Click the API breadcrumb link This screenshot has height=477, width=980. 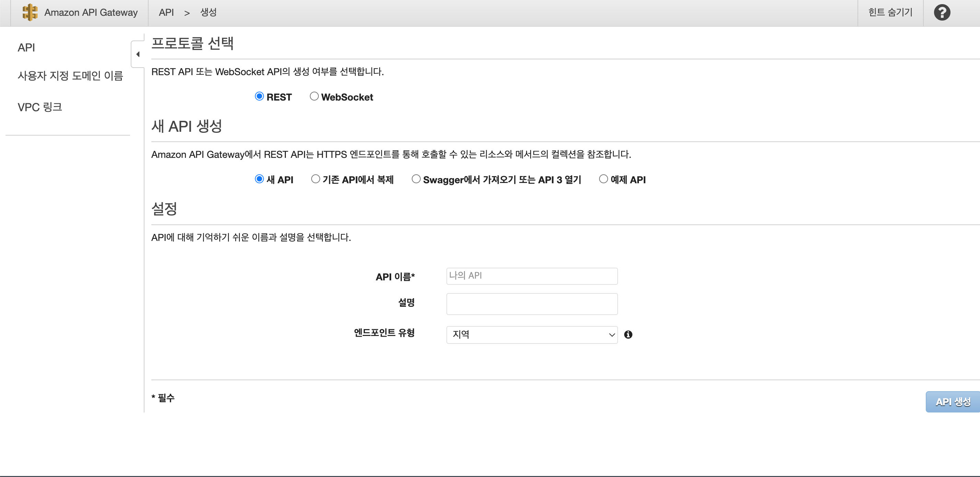coord(166,13)
